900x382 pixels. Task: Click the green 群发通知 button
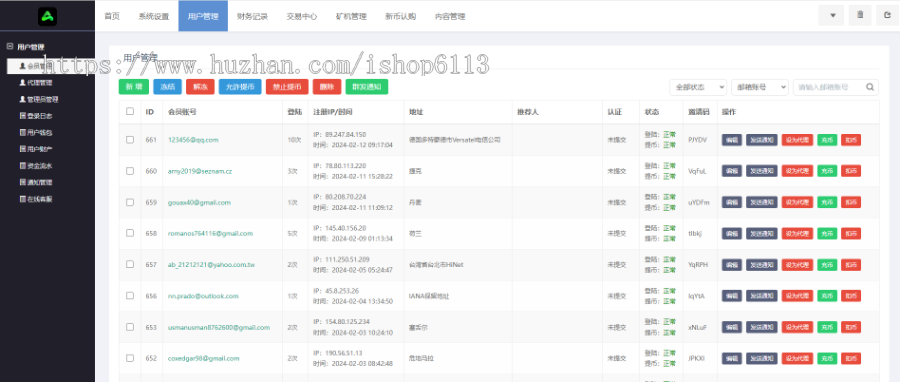coord(366,87)
